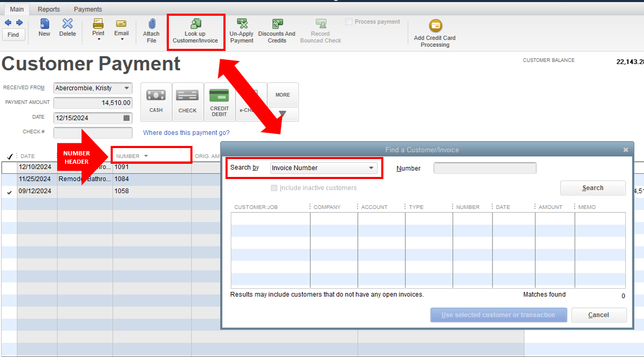The height and width of the screenshot is (357, 644).
Task: Check Include inactive customers
Action: click(274, 188)
